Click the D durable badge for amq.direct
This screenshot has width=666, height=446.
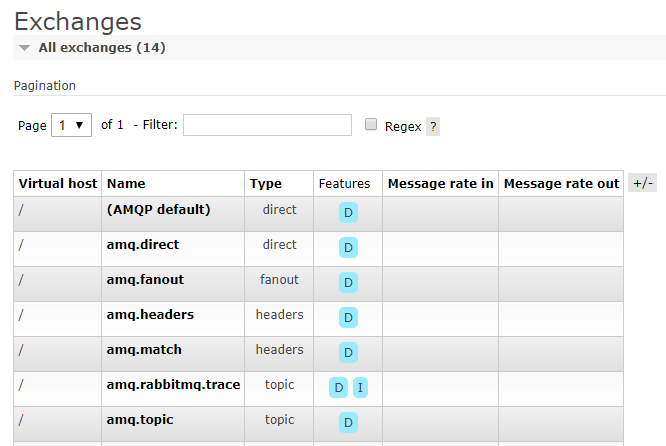(348, 248)
